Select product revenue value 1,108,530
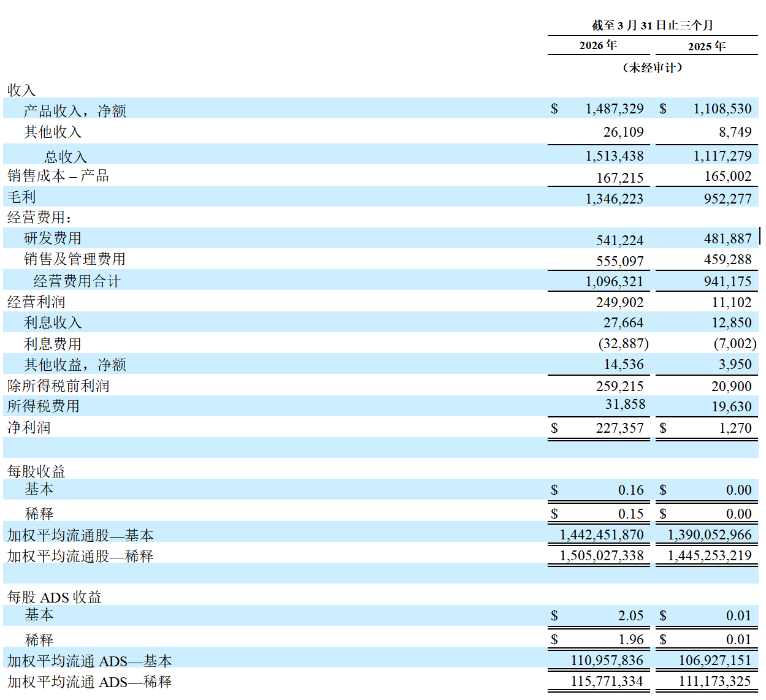This screenshot has height=700, width=766. [x=722, y=109]
